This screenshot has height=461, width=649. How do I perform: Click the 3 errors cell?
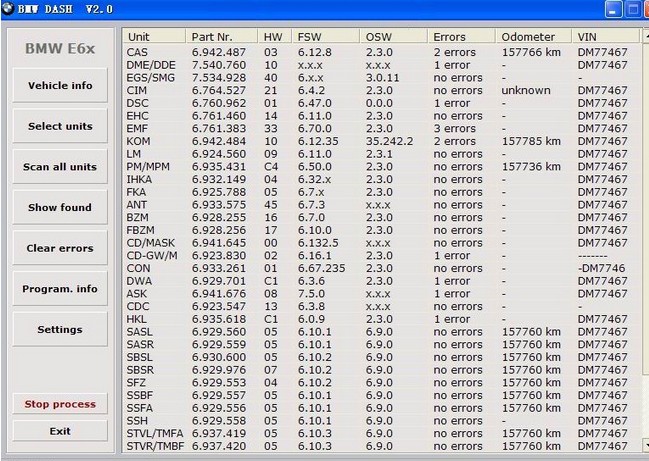point(454,129)
